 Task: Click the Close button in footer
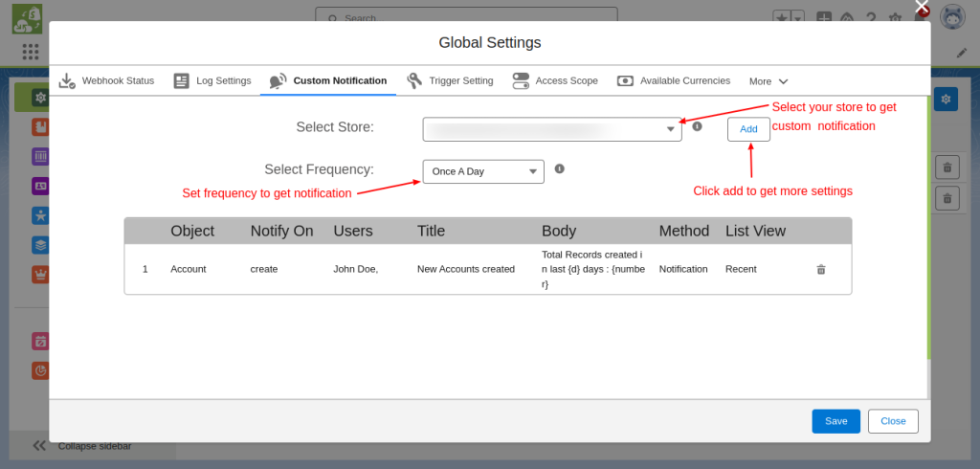pos(893,421)
